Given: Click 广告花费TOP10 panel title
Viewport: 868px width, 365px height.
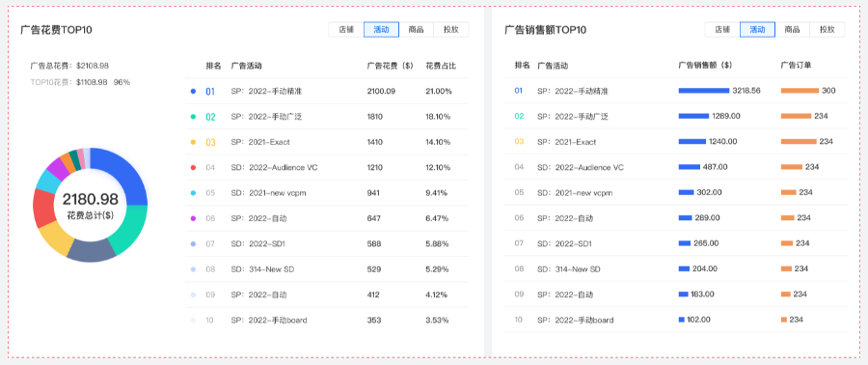Looking at the screenshot, I should coord(56,30).
